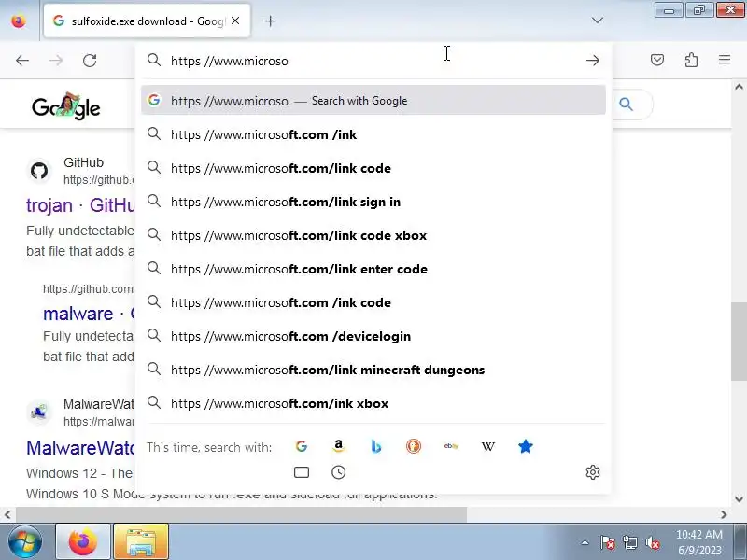Viewport: 747px width, 560px height.
Task: Choose suggestion 'microsoft.com/link sign in'
Action: click(x=373, y=202)
